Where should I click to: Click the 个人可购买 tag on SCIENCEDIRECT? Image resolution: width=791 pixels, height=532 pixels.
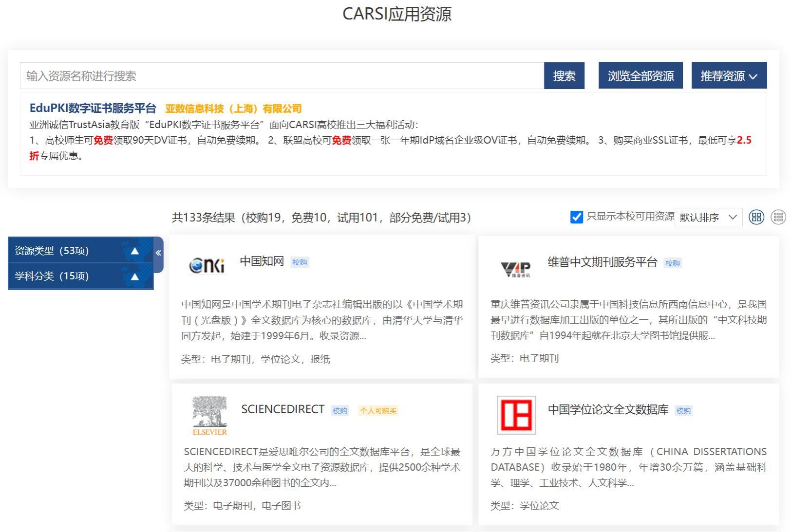point(378,411)
